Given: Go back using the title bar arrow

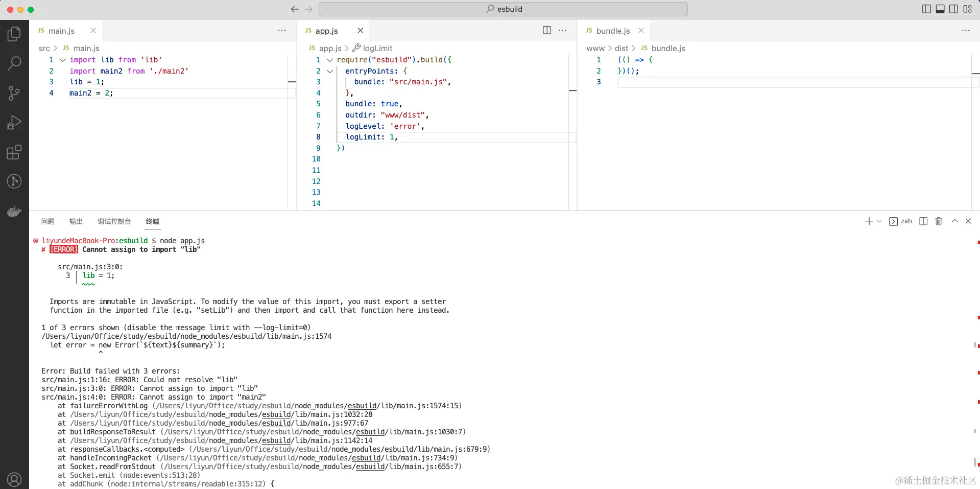Looking at the screenshot, I should pyautogui.click(x=295, y=9).
